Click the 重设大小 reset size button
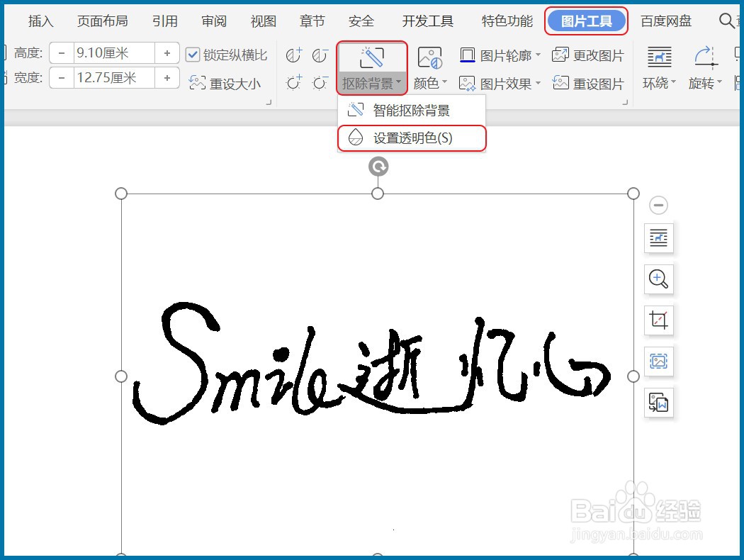This screenshot has width=744, height=560. [x=225, y=82]
